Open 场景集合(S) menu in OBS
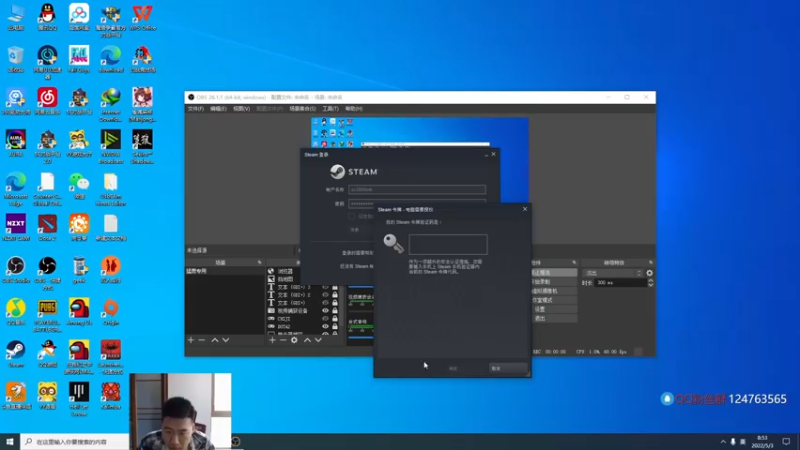 [303, 109]
